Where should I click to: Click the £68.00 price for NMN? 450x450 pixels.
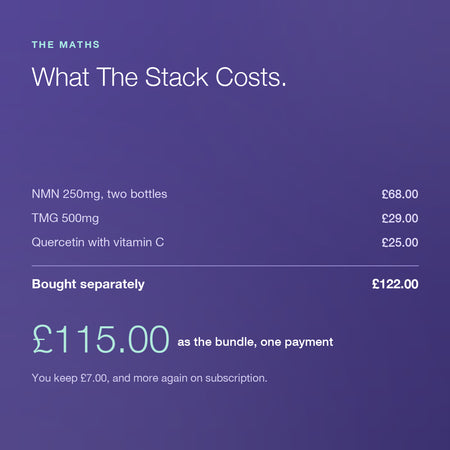click(400, 194)
